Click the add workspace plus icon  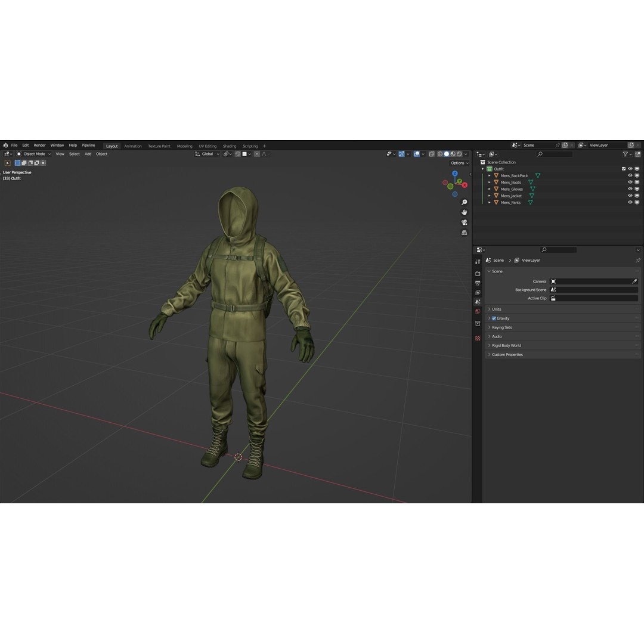coord(265,146)
